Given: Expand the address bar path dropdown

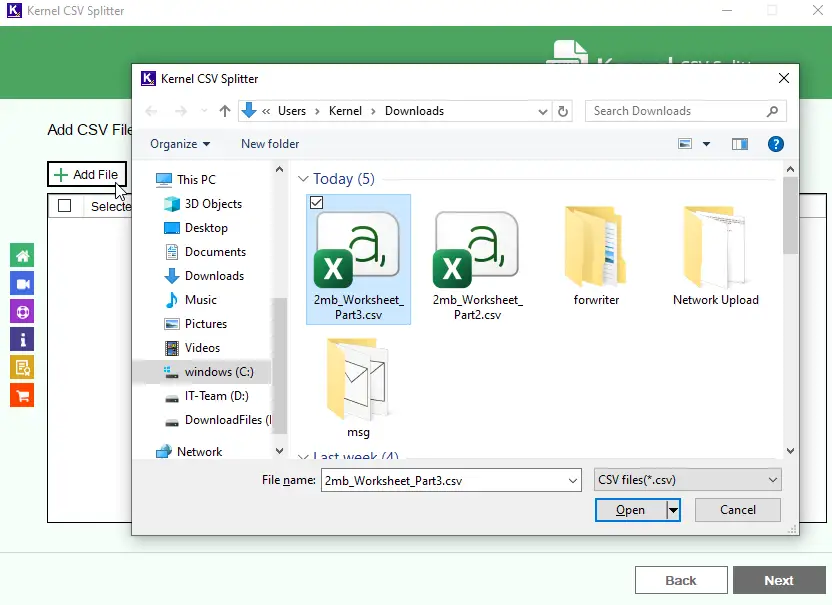Looking at the screenshot, I should click(x=542, y=111).
